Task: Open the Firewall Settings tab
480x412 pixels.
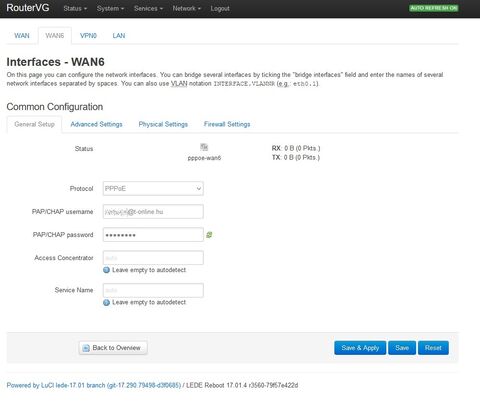Action: coord(227,124)
